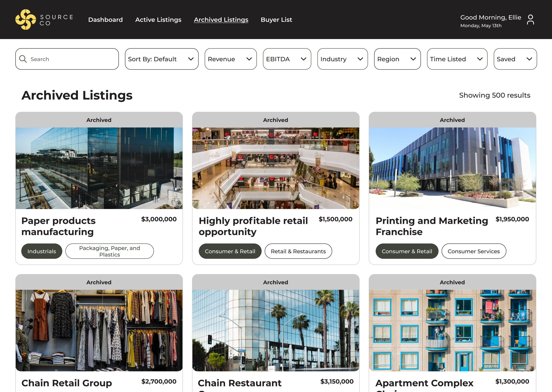Image resolution: width=552 pixels, height=392 pixels.
Task: Open the Sort By dropdown
Action: coord(161,59)
